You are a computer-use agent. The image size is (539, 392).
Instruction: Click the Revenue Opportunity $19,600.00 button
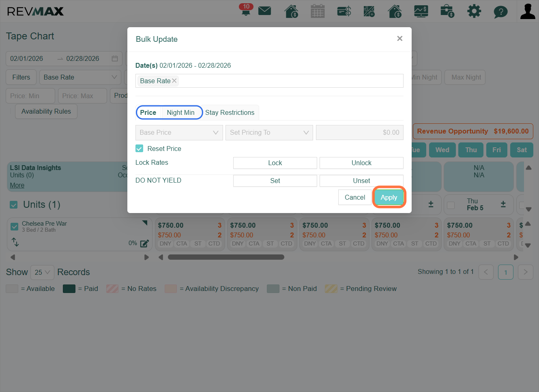click(473, 131)
